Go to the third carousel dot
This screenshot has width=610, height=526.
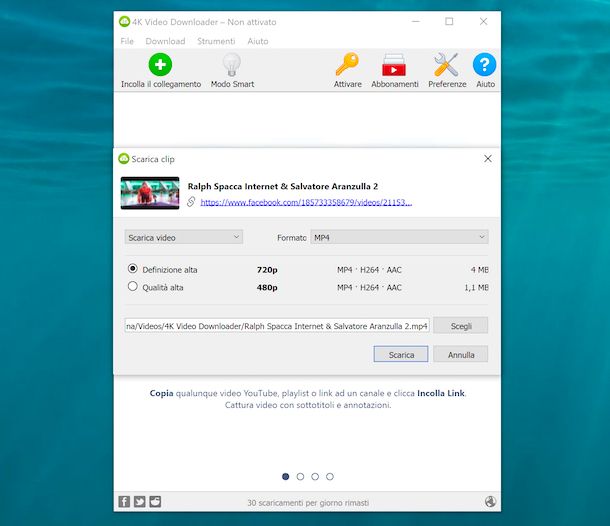point(315,477)
